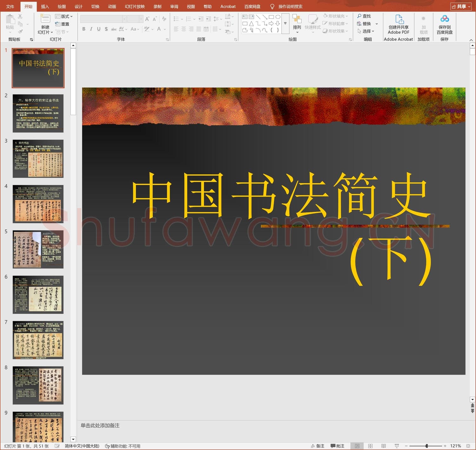Click Clear All Formatting icon

coord(164,19)
